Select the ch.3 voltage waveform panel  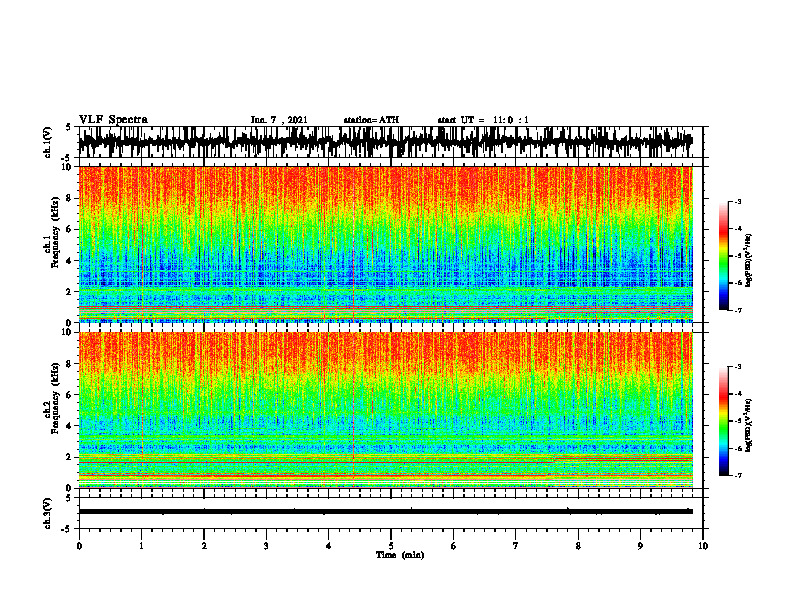(390, 513)
